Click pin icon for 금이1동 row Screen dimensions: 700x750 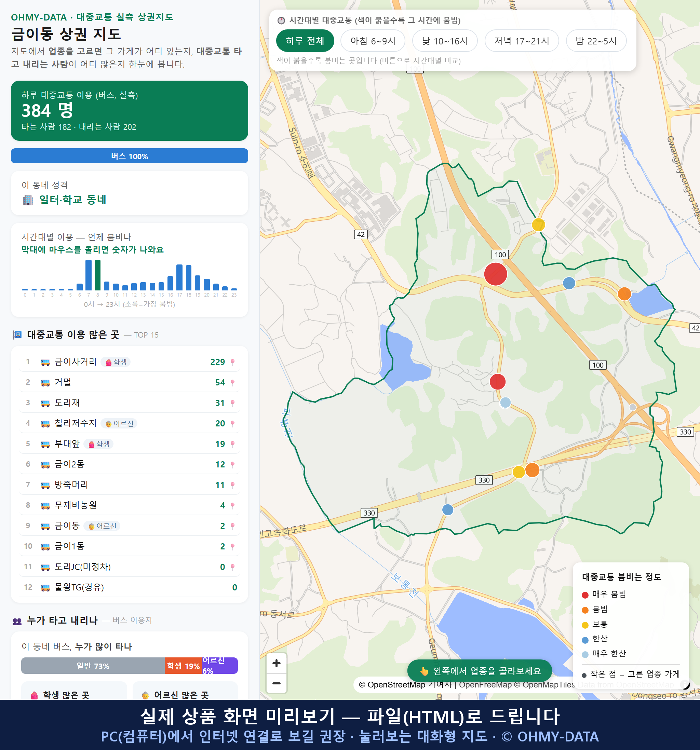(x=232, y=547)
